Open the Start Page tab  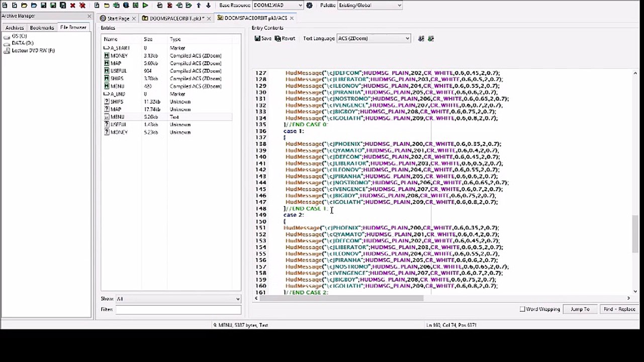pyautogui.click(x=118, y=18)
